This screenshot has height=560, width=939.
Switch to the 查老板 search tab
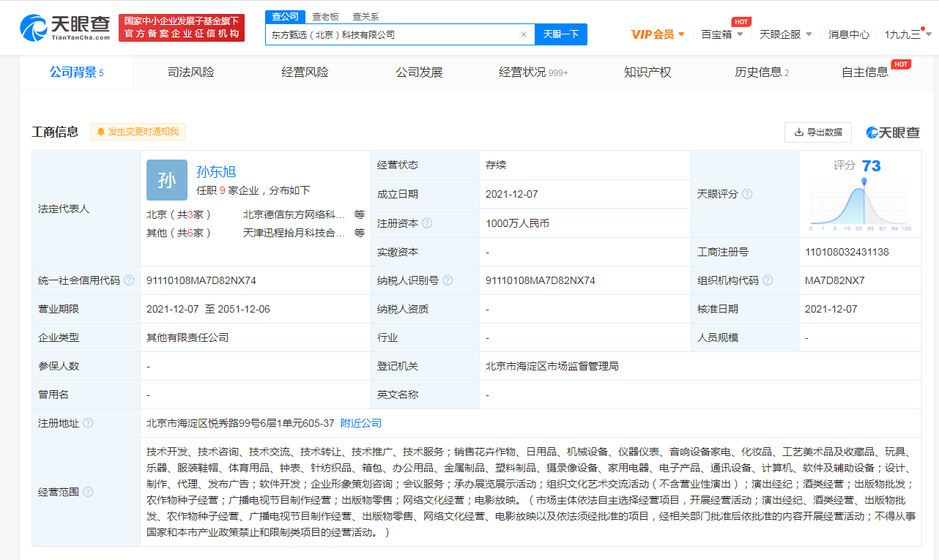[x=325, y=17]
